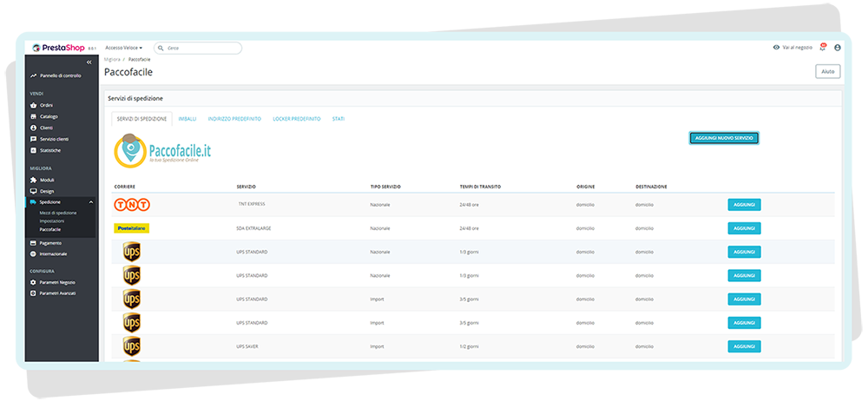Image resolution: width=868 pixels, height=401 pixels.
Task: Click the Tipo servizio column header
Action: pyautogui.click(x=385, y=187)
